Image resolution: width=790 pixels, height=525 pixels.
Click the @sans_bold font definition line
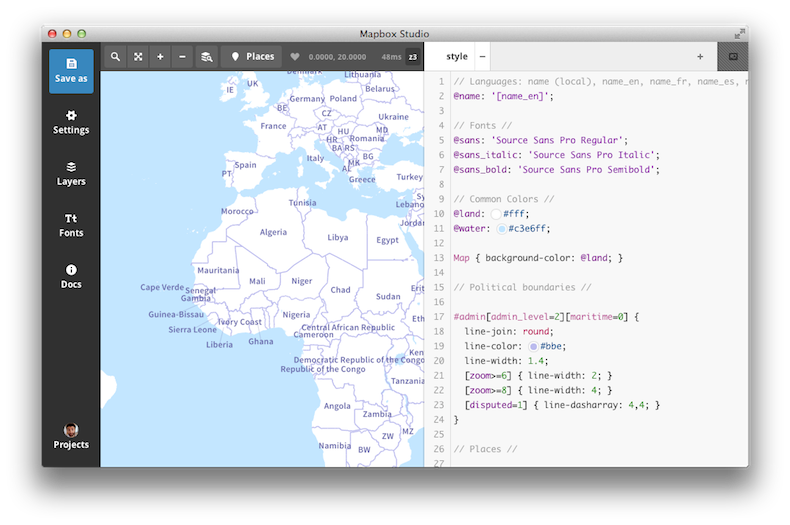[x=556, y=169]
